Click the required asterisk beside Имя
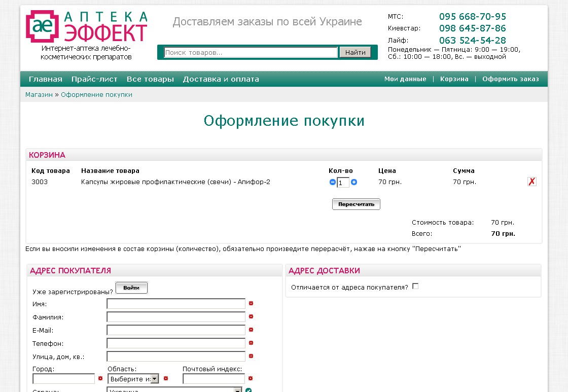This screenshot has width=568, height=392. pos(251,303)
